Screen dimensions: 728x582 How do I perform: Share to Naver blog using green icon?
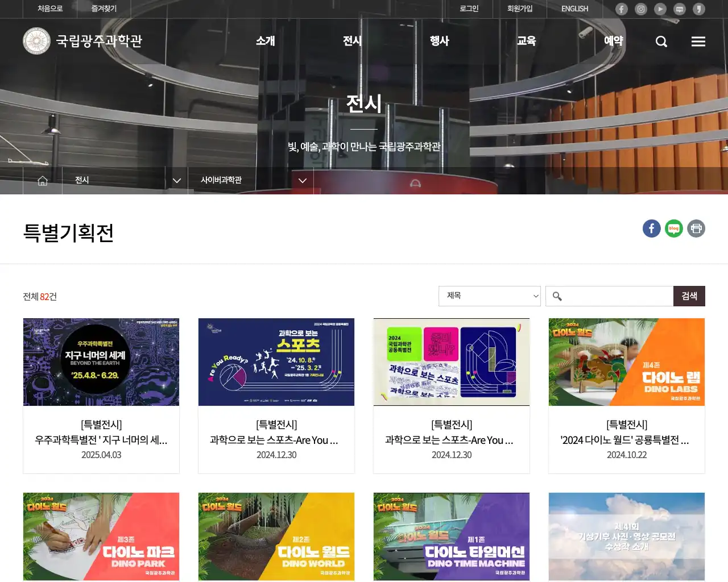tap(673, 228)
